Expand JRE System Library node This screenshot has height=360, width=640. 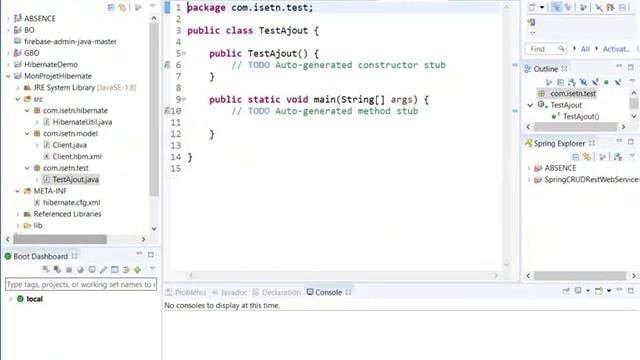point(18,87)
